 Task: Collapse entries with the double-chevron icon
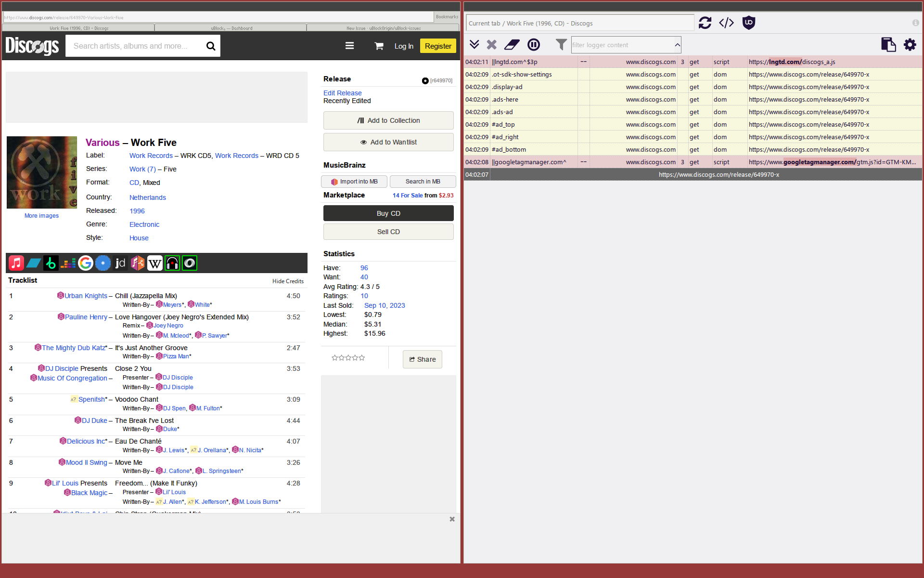[x=475, y=44]
